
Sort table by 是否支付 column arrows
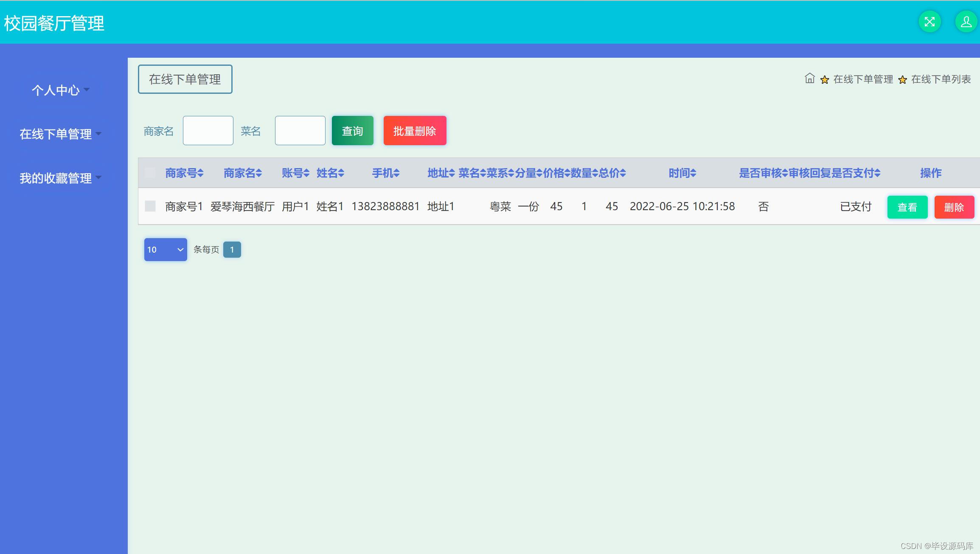877,173
